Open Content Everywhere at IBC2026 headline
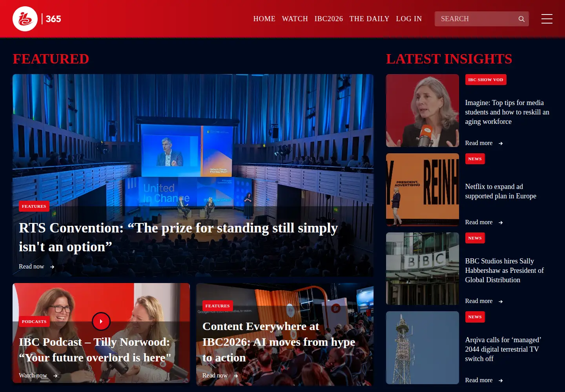The width and height of the screenshot is (565, 392). pos(279,342)
